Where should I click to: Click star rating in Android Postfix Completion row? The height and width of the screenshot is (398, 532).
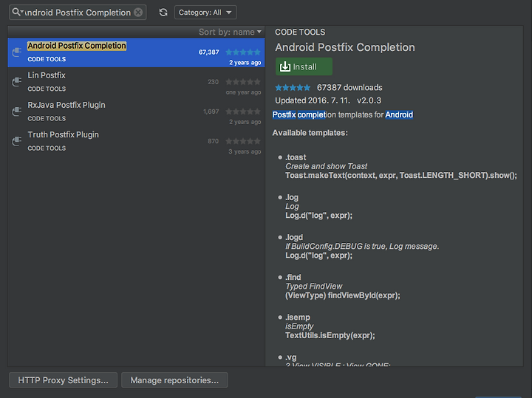pos(243,52)
